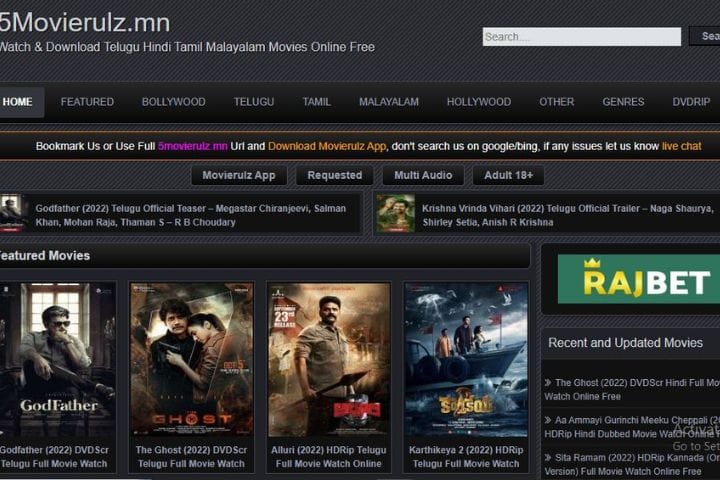720x480 pixels.
Task: Open Godfather (2022) DVDScr title link
Action: [54, 457]
